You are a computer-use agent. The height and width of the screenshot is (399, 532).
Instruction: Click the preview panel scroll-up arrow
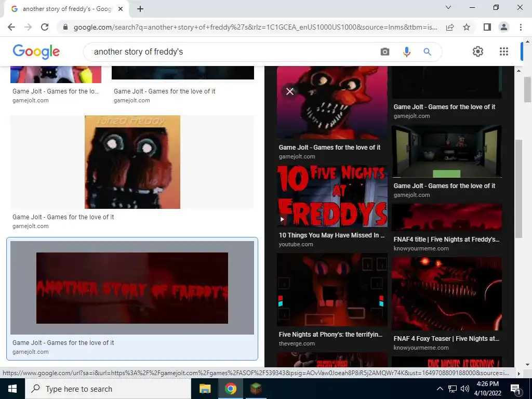coord(518,71)
